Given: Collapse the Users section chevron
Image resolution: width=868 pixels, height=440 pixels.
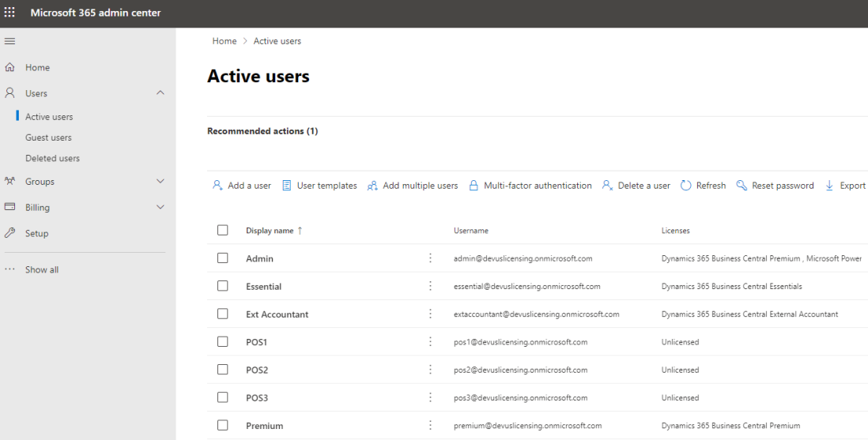Looking at the screenshot, I should point(160,93).
